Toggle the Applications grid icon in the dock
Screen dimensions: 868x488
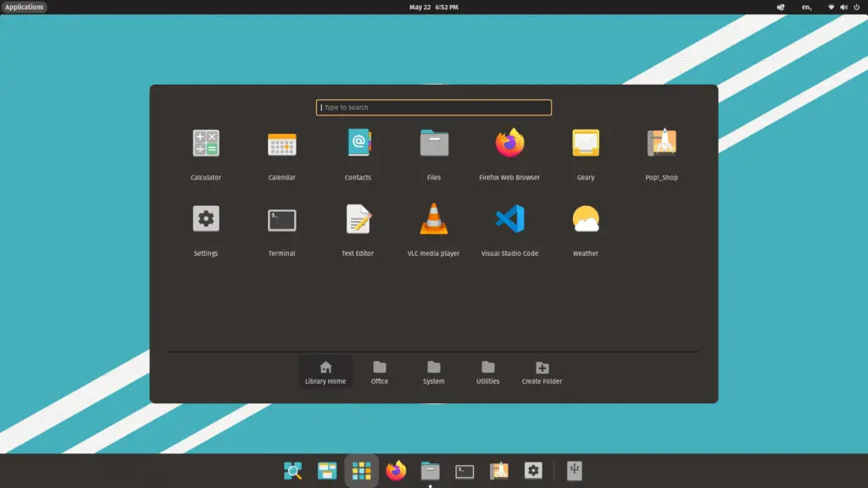[x=361, y=471]
